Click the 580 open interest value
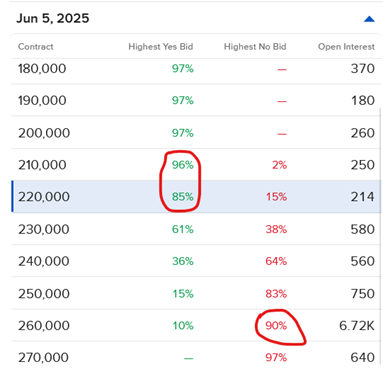This screenshot has height=369, width=383. (362, 229)
